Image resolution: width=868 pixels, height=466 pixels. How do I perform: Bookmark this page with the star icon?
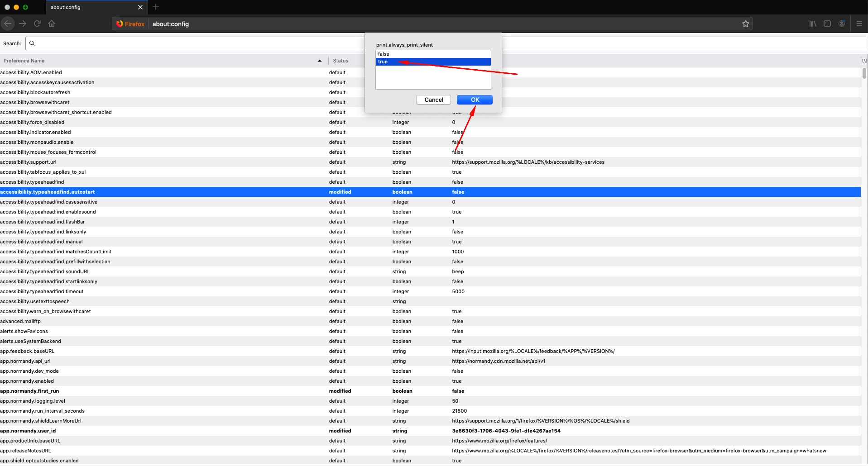coord(745,24)
